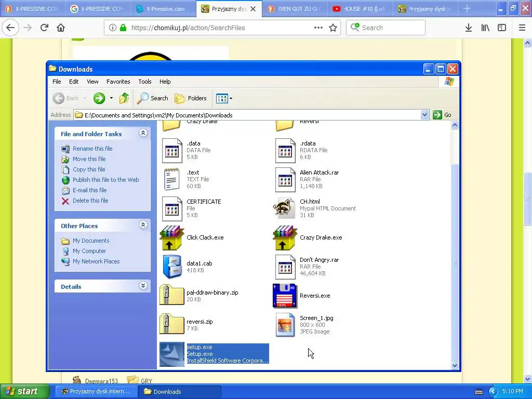The height and width of the screenshot is (399, 532).
Task: Select the Click Clack.exe archive icon
Action: tap(172, 238)
